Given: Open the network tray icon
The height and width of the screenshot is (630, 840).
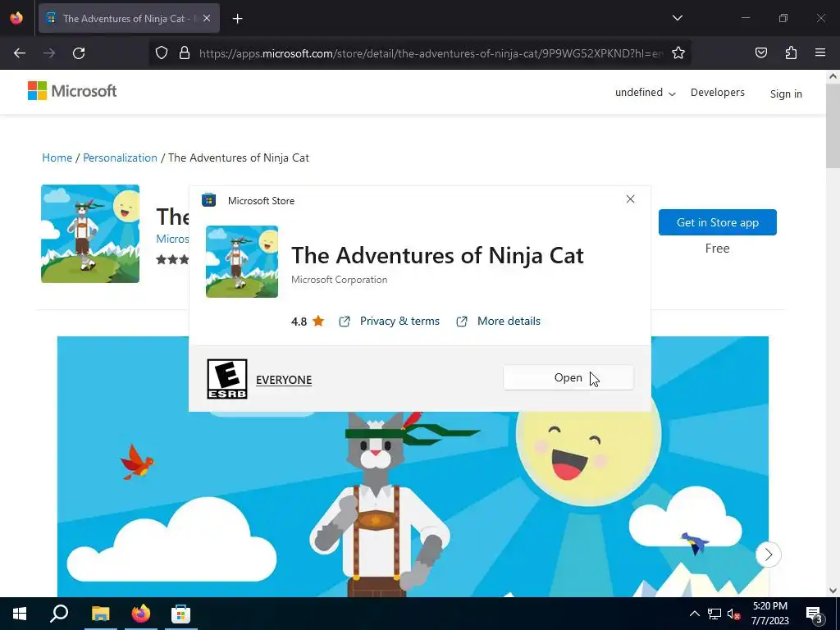Looking at the screenshot, I should point(714,614).
